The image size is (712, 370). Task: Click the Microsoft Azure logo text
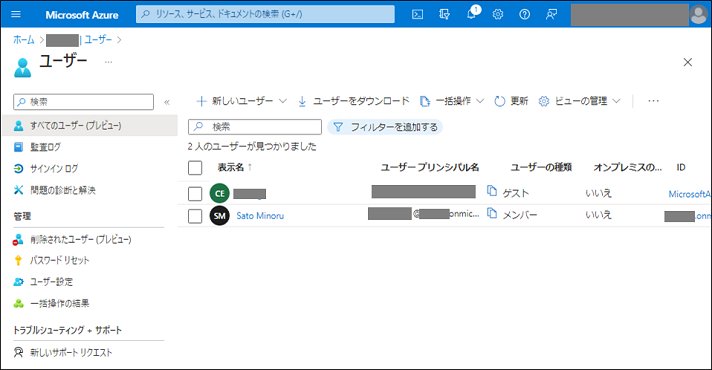point(82,15)
